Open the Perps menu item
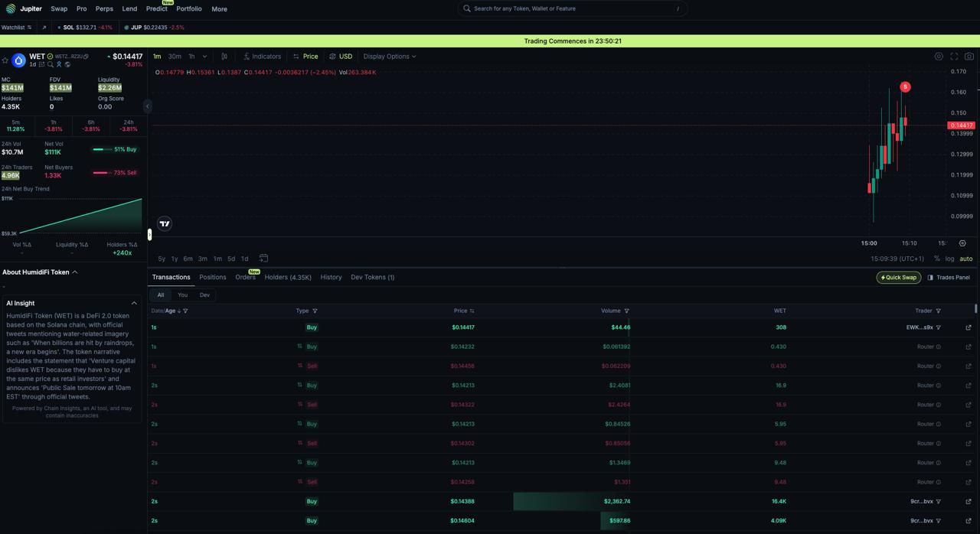This screenshot has height=534, width=980. [x=104, y=9]
